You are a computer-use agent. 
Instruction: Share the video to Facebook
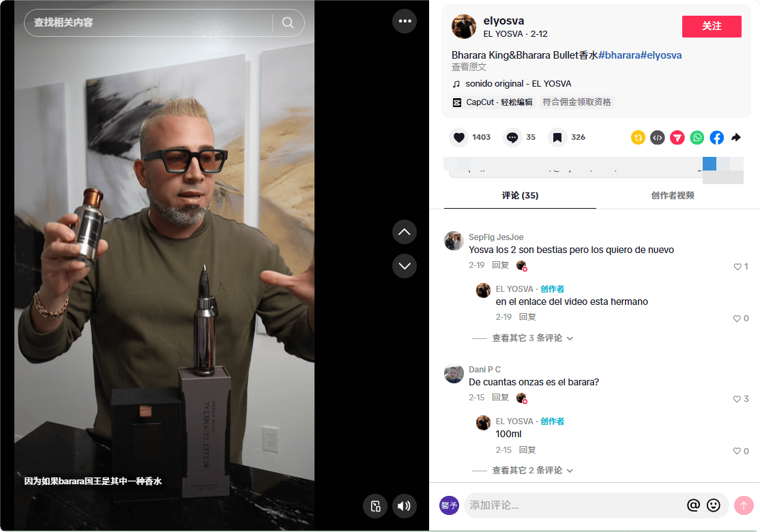[x=716, y=137]
